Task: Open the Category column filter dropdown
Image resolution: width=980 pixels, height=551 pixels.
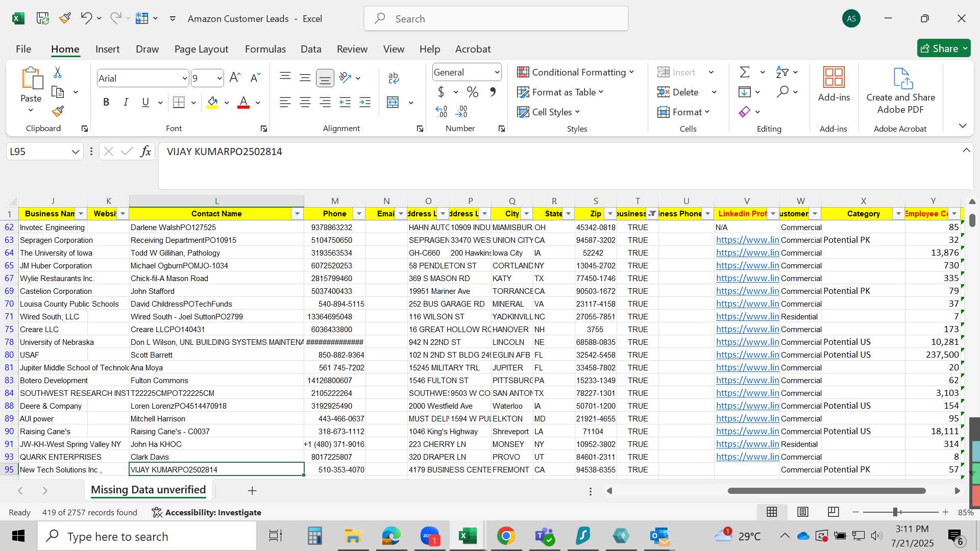Action: 898,213
